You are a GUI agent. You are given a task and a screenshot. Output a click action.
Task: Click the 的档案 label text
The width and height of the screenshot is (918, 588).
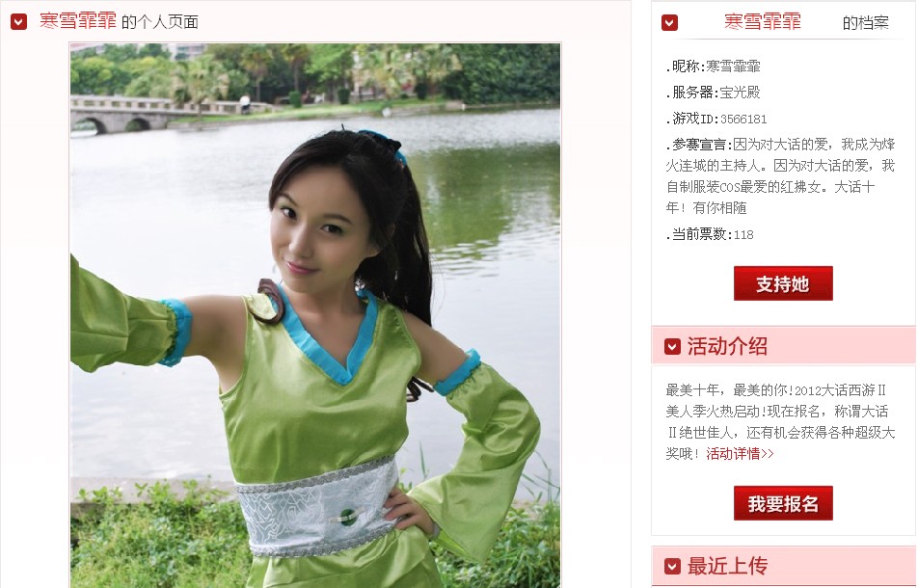pyautogui.click(x=865, y=23)
